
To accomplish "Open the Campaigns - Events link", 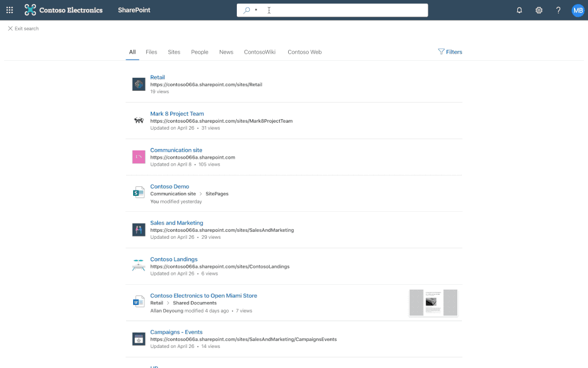I will 176,333.
